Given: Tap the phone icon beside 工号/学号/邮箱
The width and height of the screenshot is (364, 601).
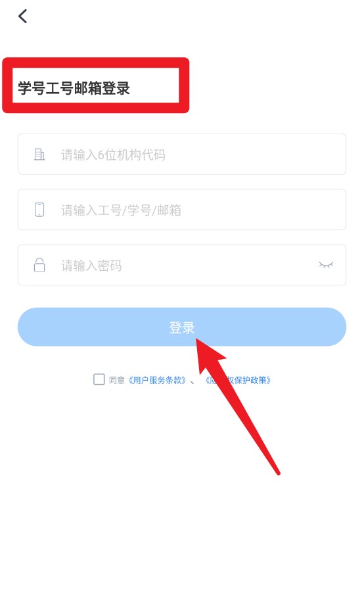Looking at the screenshot, I should [39, 210].
